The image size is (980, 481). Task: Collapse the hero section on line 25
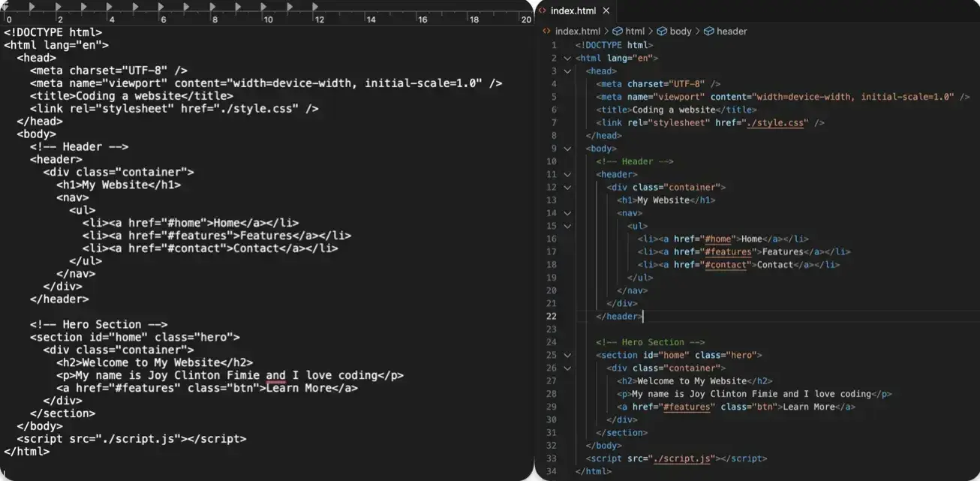(x=567, y=355)
